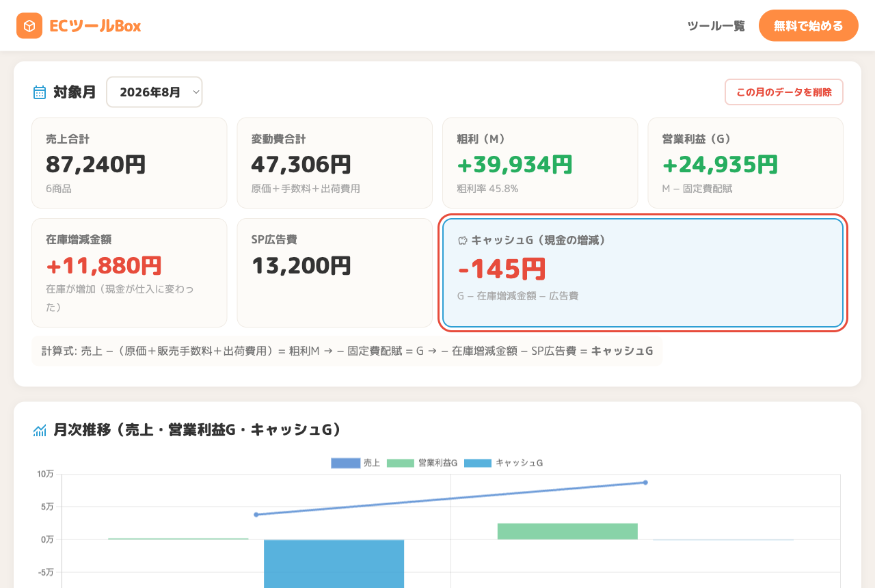This screenshot has width=875, height=588.
Task: Click the 6商品 label under sales total
Action: (59, 189)
